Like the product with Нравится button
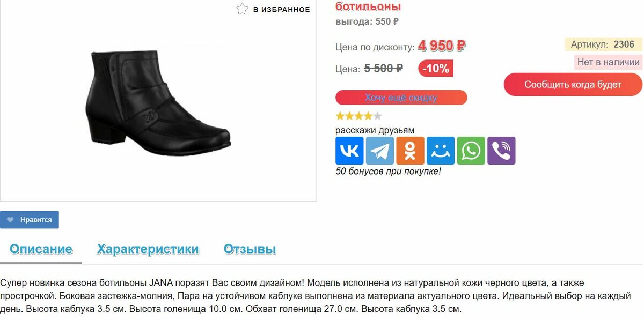 [x=30, y=220]
